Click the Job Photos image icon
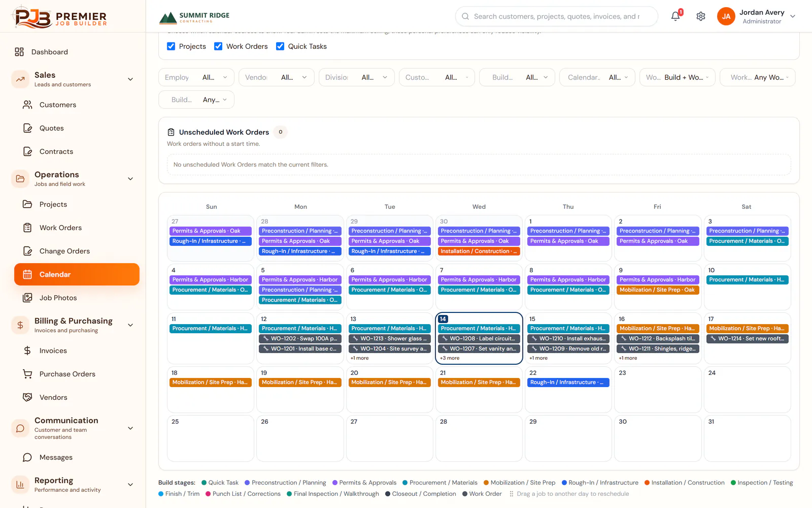 point(27,298)
